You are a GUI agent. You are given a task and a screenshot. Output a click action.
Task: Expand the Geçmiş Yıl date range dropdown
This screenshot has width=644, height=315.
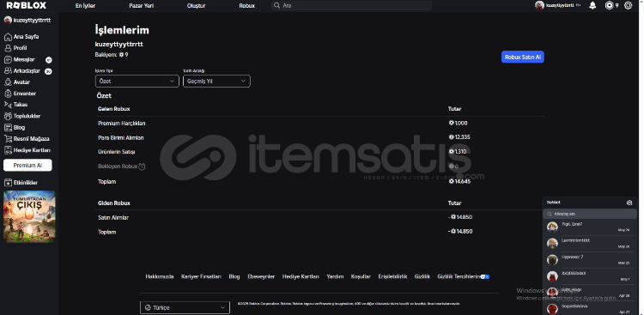tap(216, 82)
